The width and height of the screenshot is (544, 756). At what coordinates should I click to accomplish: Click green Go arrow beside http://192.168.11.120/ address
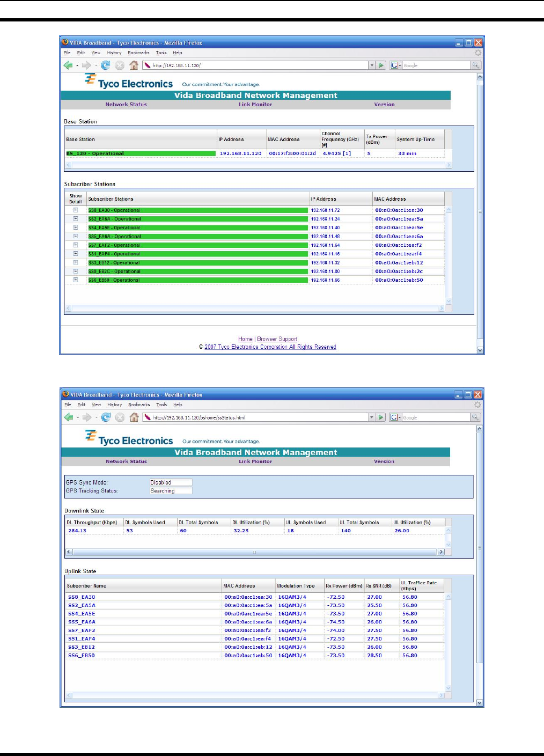[381, 65]
